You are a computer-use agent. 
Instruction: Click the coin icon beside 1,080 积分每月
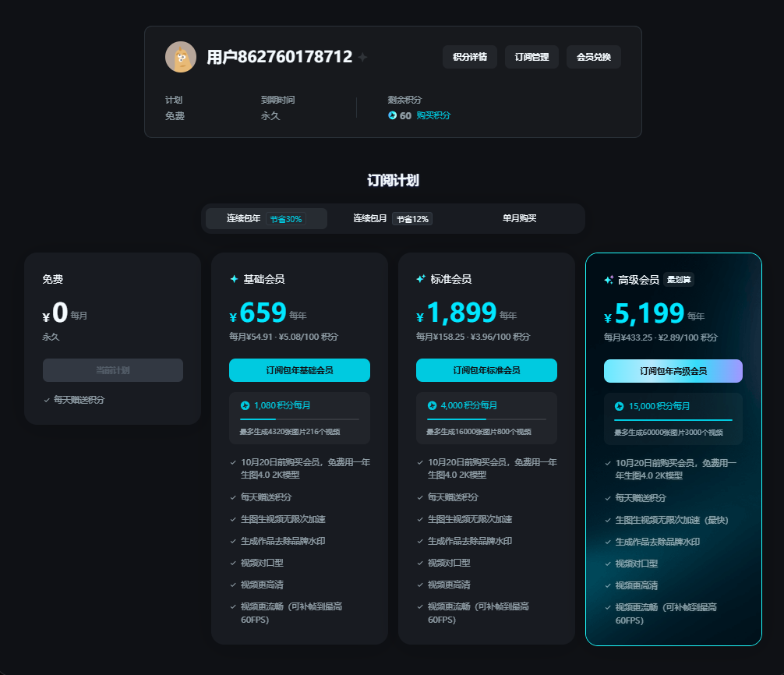click(x=245, y=405)
